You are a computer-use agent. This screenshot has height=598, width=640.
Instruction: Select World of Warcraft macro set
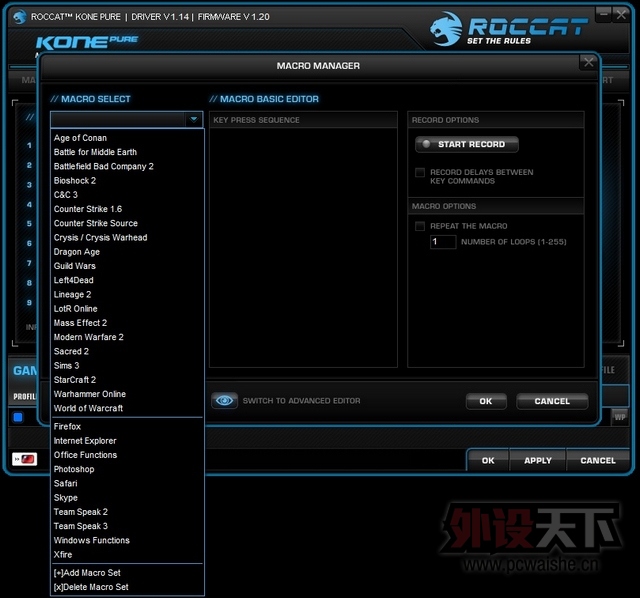[127, 409]
